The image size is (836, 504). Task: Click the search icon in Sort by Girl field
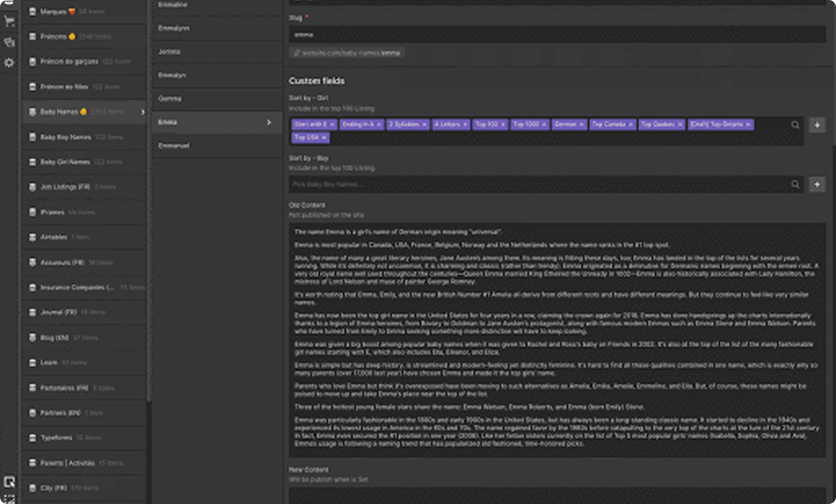tap(795, 125)
